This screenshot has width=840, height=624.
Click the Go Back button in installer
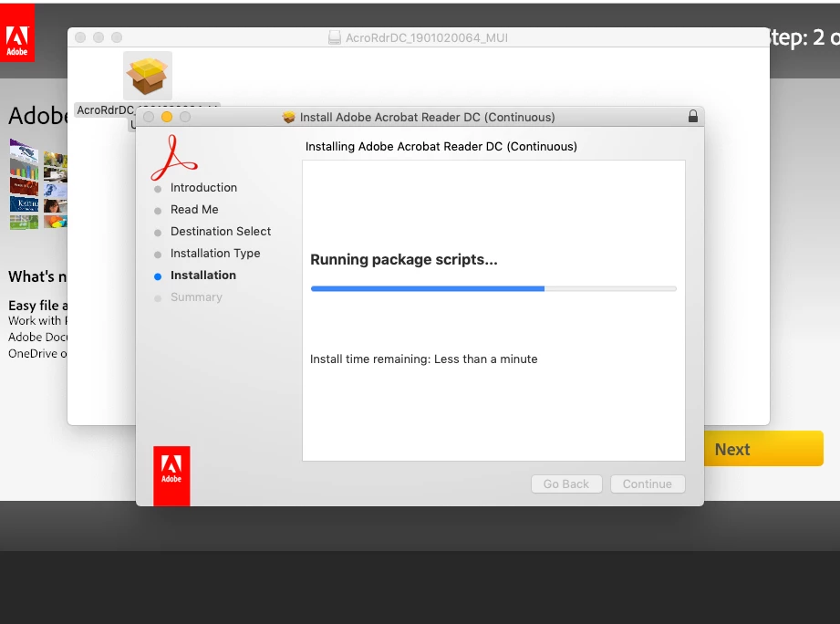(x=566, y=484)
